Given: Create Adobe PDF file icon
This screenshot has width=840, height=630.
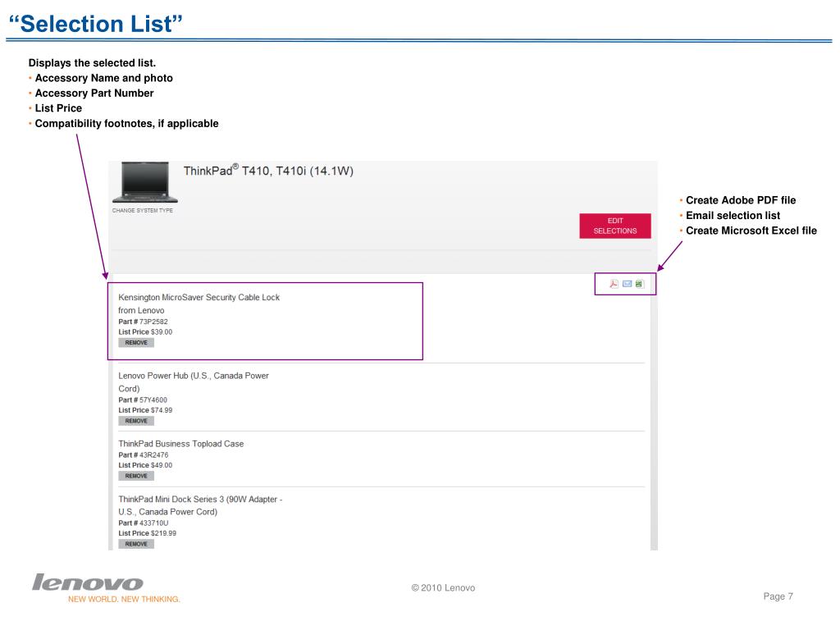Looking at the screenshot, I should [x=614, y=284].
